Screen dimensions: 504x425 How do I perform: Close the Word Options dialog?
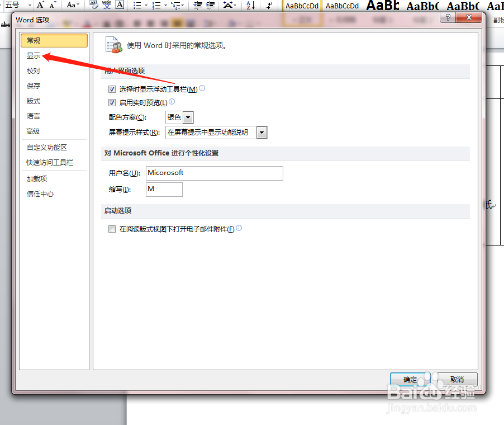[469, 17]
